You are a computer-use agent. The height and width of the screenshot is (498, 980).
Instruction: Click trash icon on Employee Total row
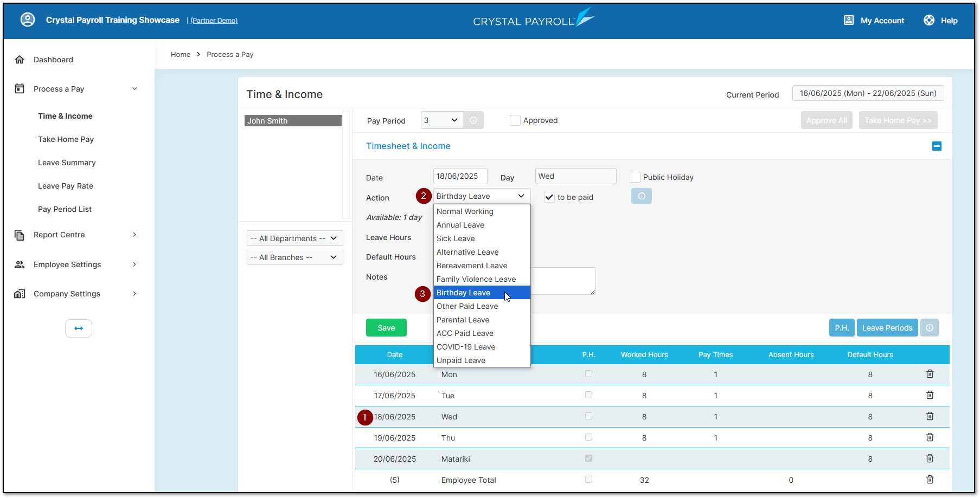[x=930, y=480]
